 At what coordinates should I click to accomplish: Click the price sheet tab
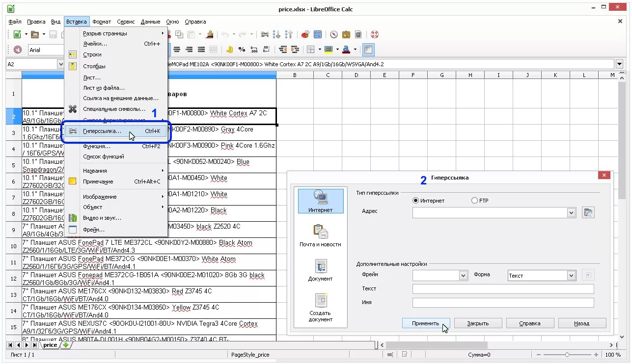(50, 345)
